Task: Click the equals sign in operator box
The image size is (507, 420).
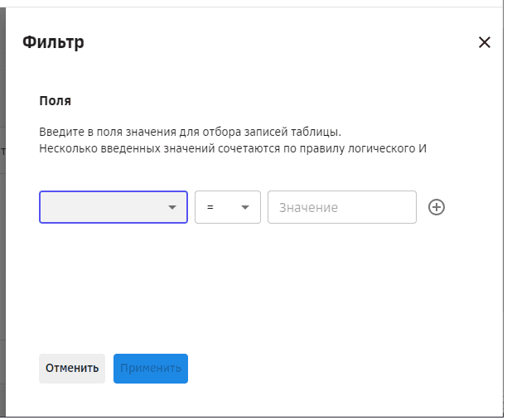Action: point(210,208)
